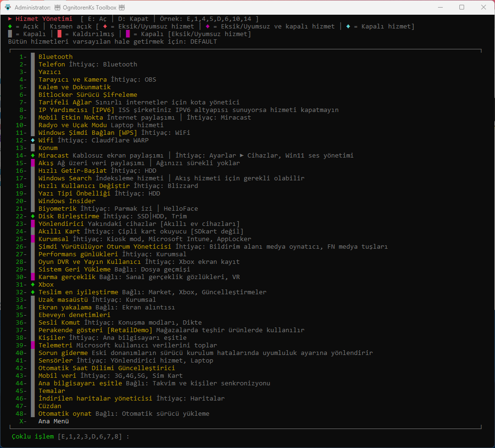Screen dimensions: 495x448
Task: Click the Ebeveyn denetimleri entry
Action: [75, 315]
